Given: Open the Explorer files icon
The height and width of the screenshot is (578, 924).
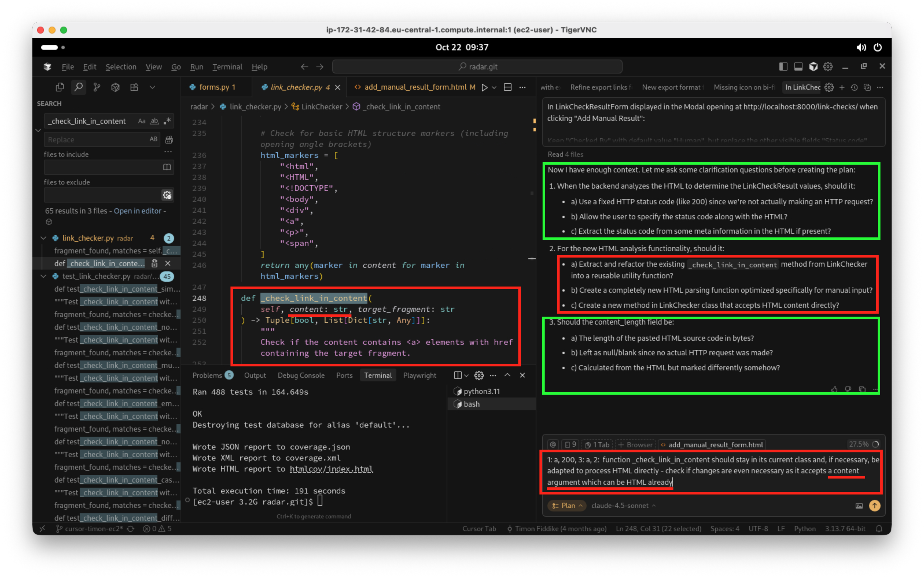Looking at the screenshot, I should click(60, 87).
